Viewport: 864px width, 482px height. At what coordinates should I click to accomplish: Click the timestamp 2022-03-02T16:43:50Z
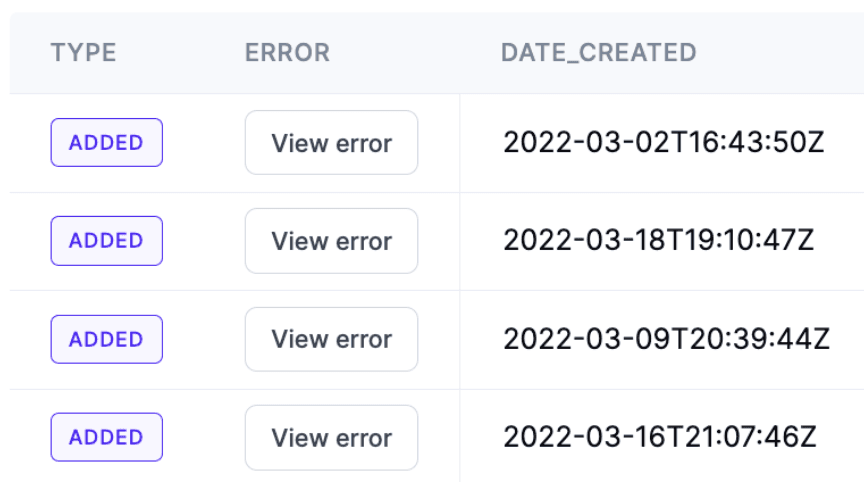point(663,143)
